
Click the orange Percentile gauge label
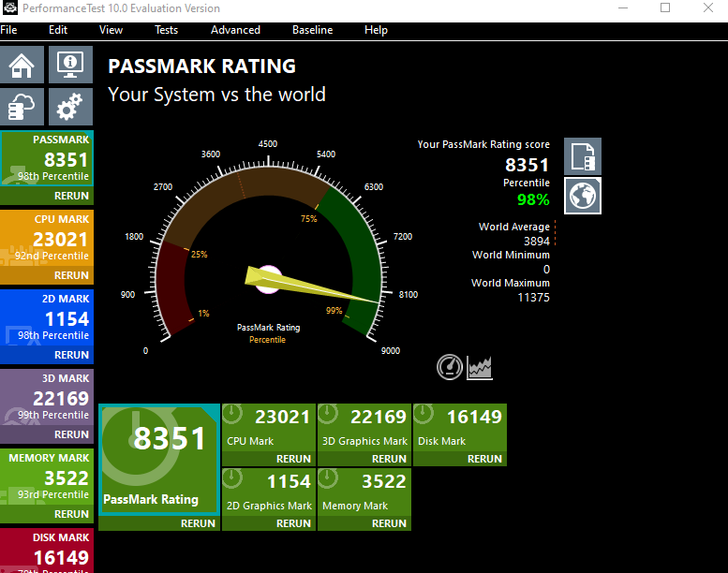[267, 340]
